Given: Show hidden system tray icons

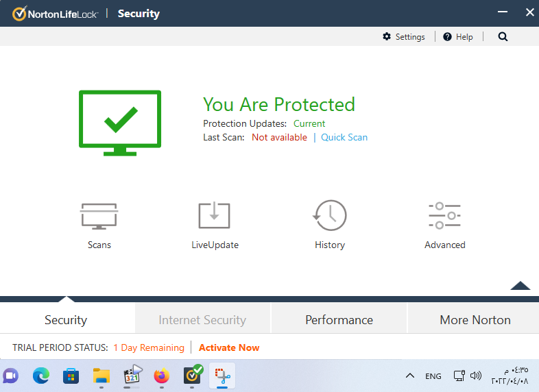Looking at the screenshot, I should [x=410, y=376].
